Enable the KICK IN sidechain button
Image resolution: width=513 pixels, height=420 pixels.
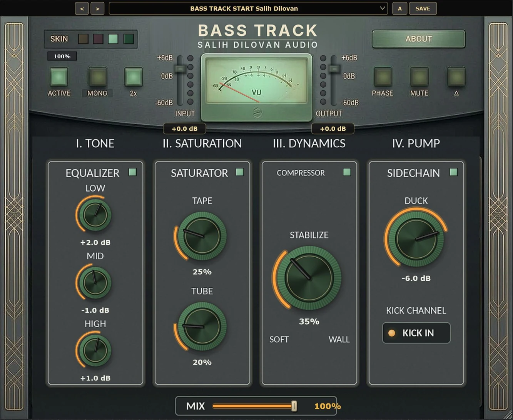(416, 333)
